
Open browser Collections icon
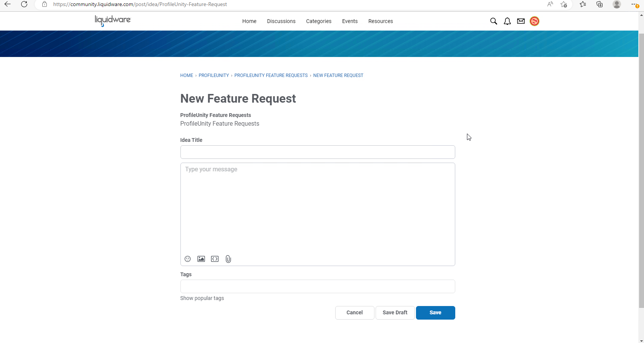pos(599,4)
